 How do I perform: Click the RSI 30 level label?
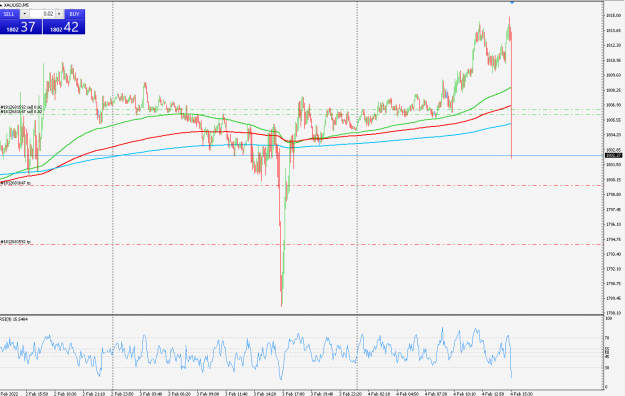pos(607,368)
